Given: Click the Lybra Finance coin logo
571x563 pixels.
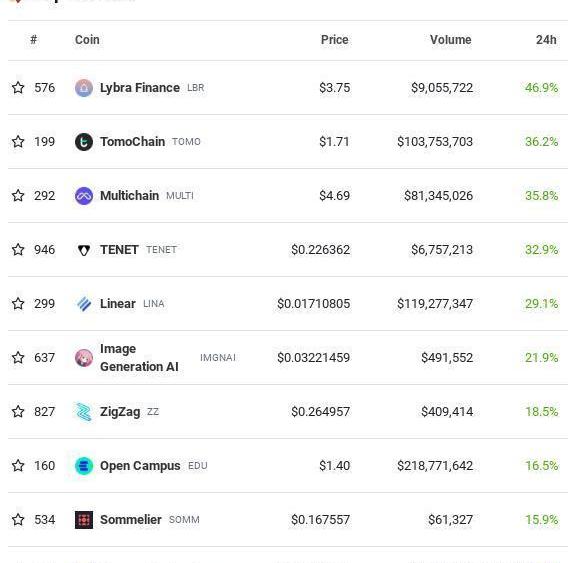Looking at the screenshot, I should (x=84, y=88).
